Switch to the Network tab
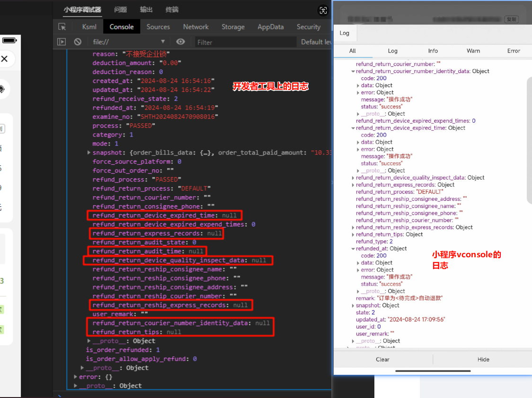Viewport: 532px width, 398px height. 196,27
